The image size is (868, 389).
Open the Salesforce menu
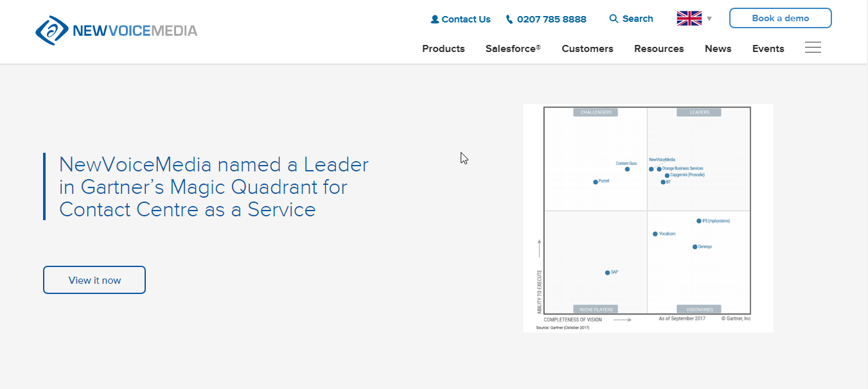point(513,49)
